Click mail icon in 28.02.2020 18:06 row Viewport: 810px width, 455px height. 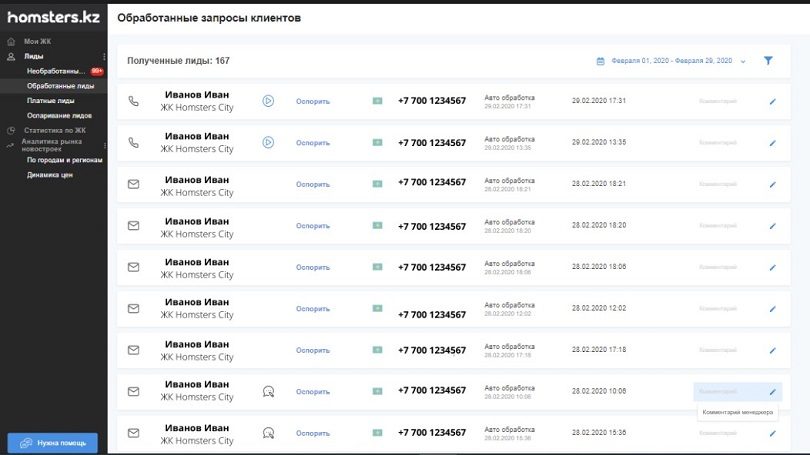[x=133, y=267]
